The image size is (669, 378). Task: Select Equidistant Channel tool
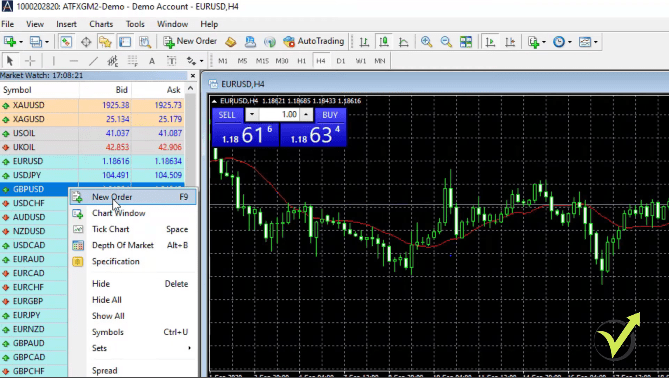click(113, 61)
